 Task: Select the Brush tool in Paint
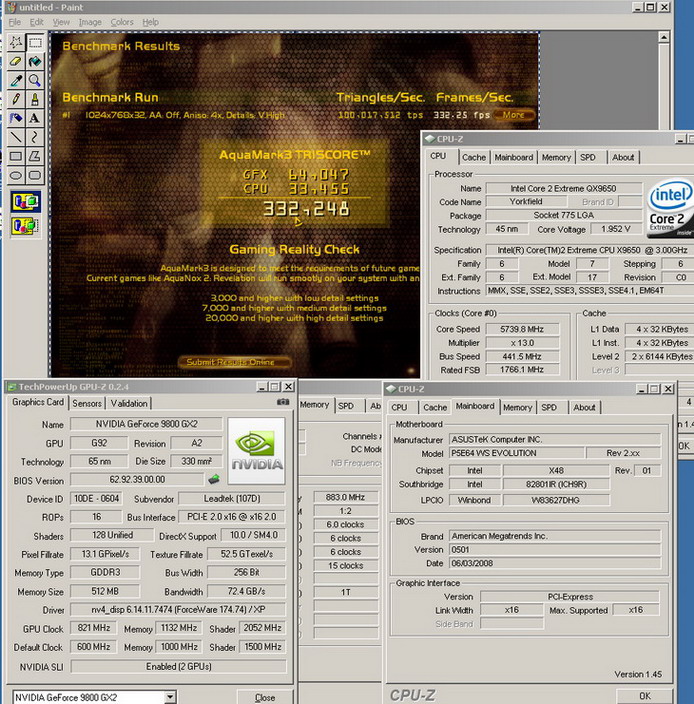point(35,99)
